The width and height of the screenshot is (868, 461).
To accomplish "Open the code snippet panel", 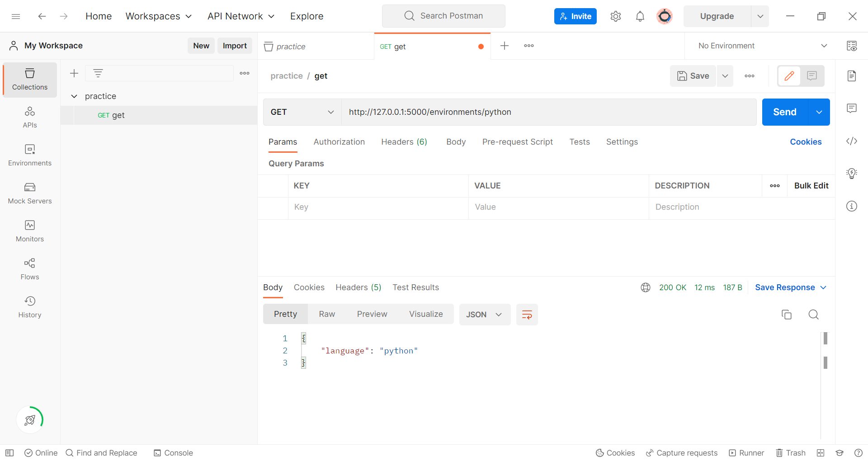I will pyautogui.click(x=852, y=141).
